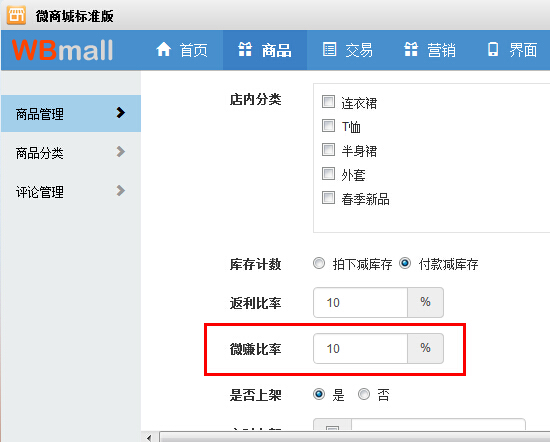The image size is (550, 442).
Task: Click the horizontal scrollbar left arrow
Action: (x=149, y=437)
